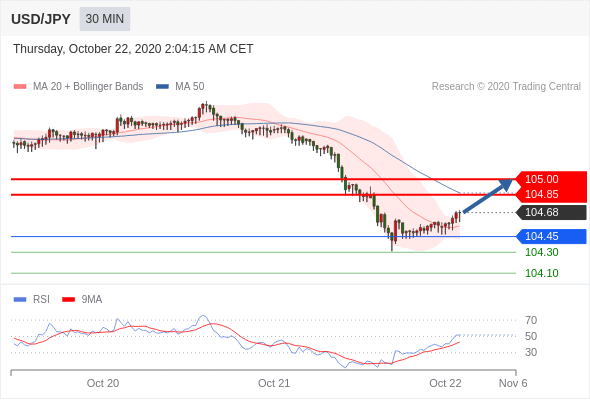The image size is (590, 400).
Task: Click the blue RSI legend swatch
Action: tap(20, 300)
